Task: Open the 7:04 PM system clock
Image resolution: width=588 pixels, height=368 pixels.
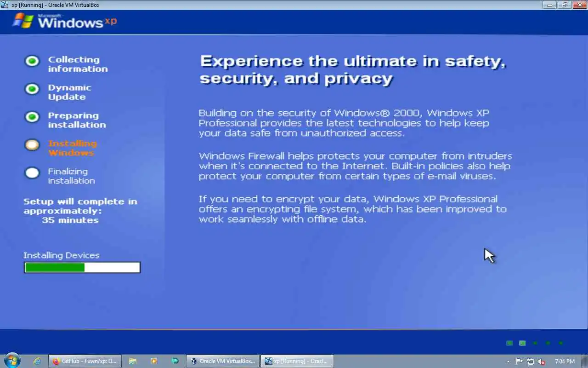Action: (565, 362)
